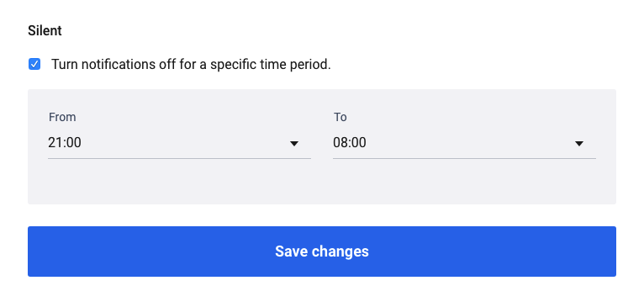Click the black triangle icon beside 21:00

pyautogui.click(x=294, y=144)
